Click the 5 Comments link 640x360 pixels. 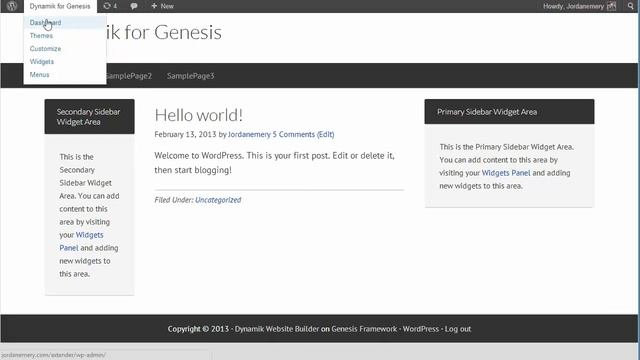click(293, 134)
